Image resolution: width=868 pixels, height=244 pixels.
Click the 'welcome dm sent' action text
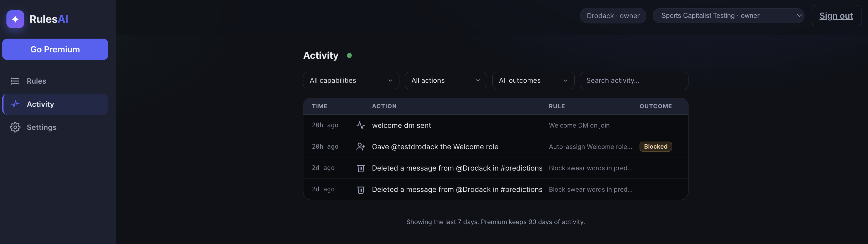(401, 125)
